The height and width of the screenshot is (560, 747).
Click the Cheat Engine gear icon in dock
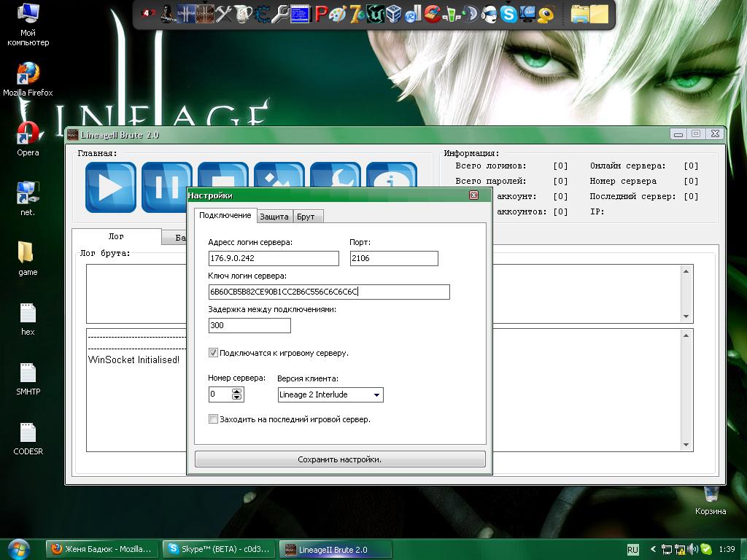pos(262,15)
